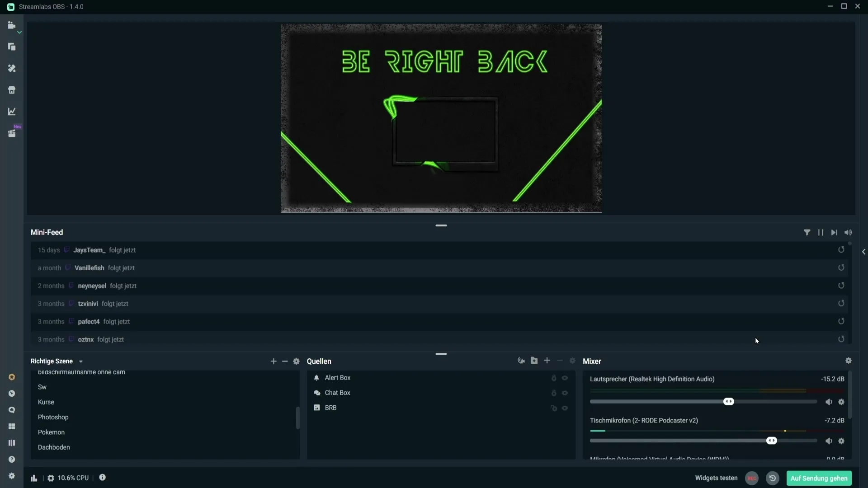Screen dimensions: 868x488
Task: Replay the oztnx follow alert
Action: point(841,339)
